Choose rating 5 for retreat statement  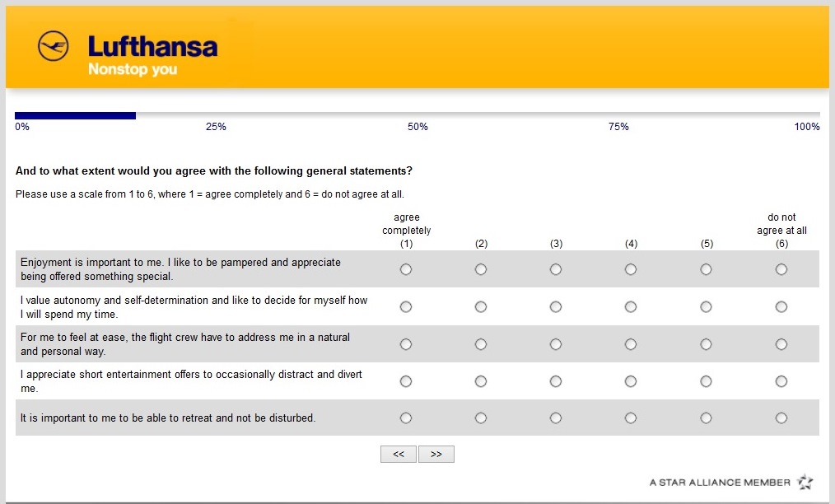point(706,418)
